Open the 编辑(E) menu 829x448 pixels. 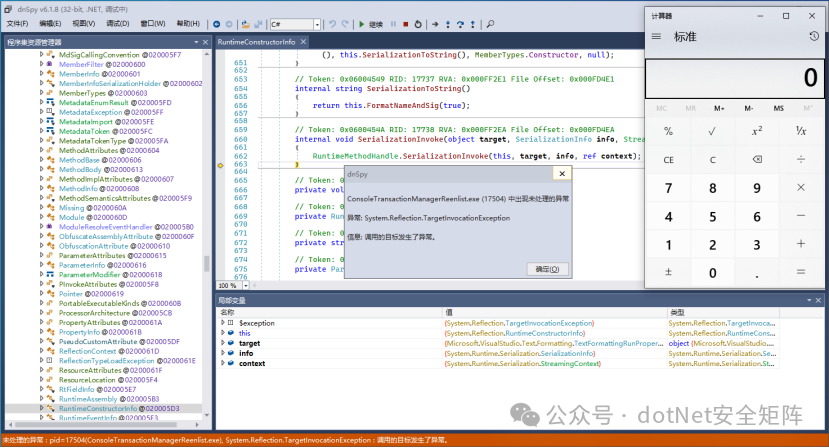click(50, 24)
